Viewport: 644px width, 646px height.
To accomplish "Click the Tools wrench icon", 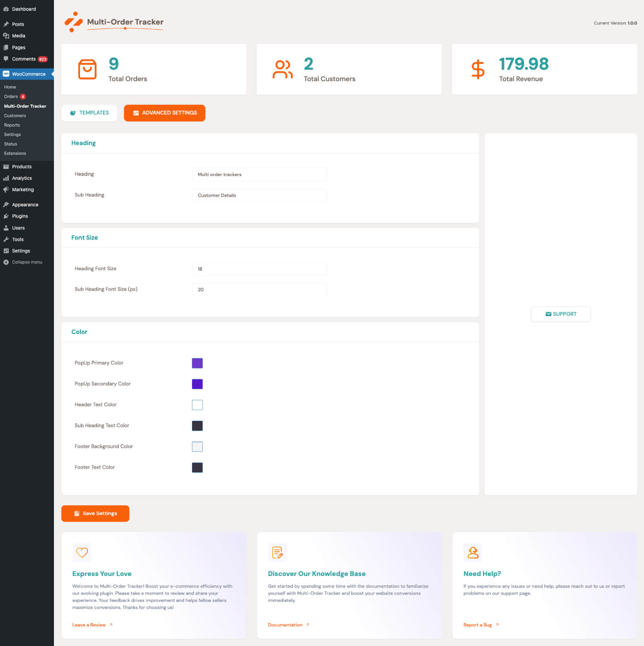I will coord(6,239).
